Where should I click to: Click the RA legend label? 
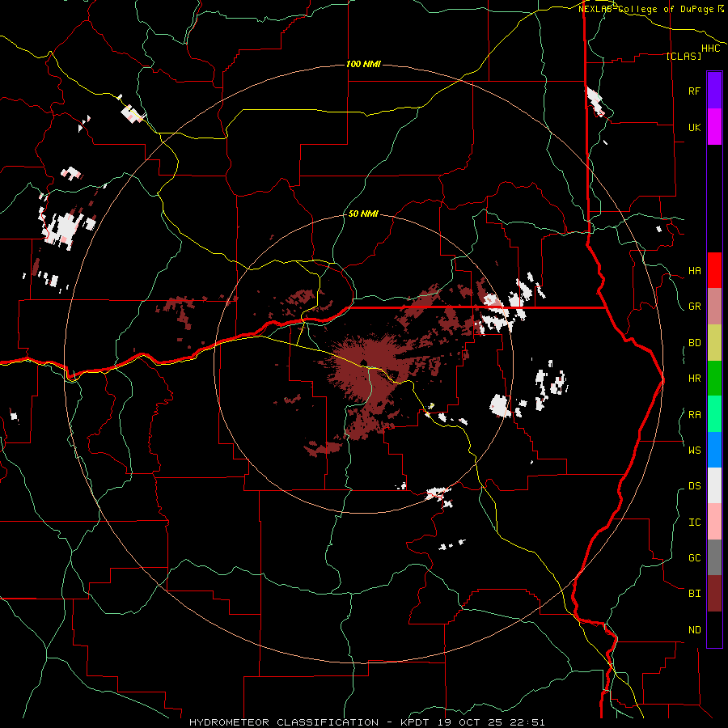[694, 415]
